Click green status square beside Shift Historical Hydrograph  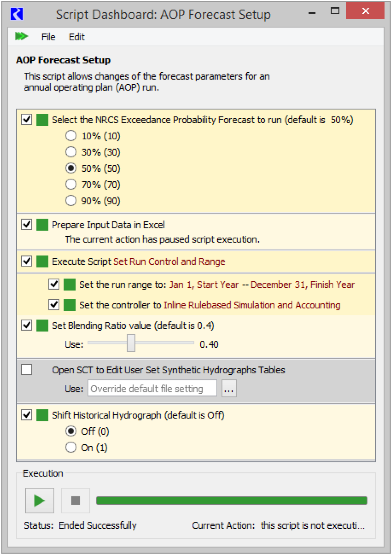tap(42, 415)
